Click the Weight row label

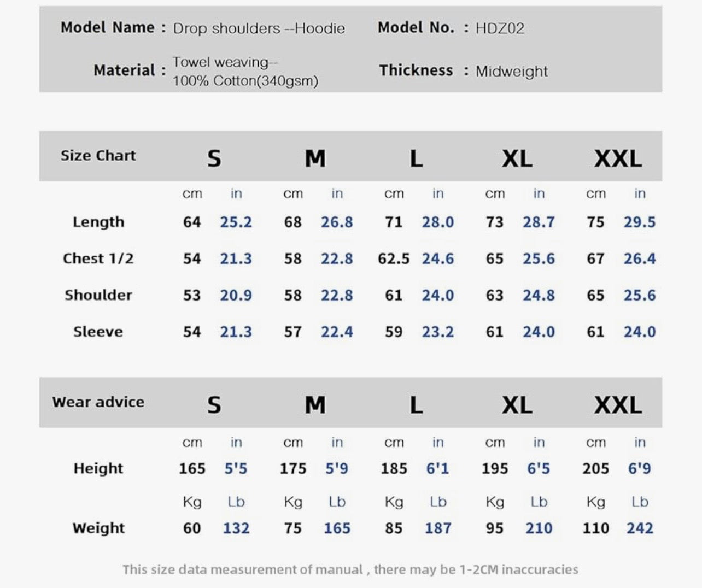(x=98, y=528)
